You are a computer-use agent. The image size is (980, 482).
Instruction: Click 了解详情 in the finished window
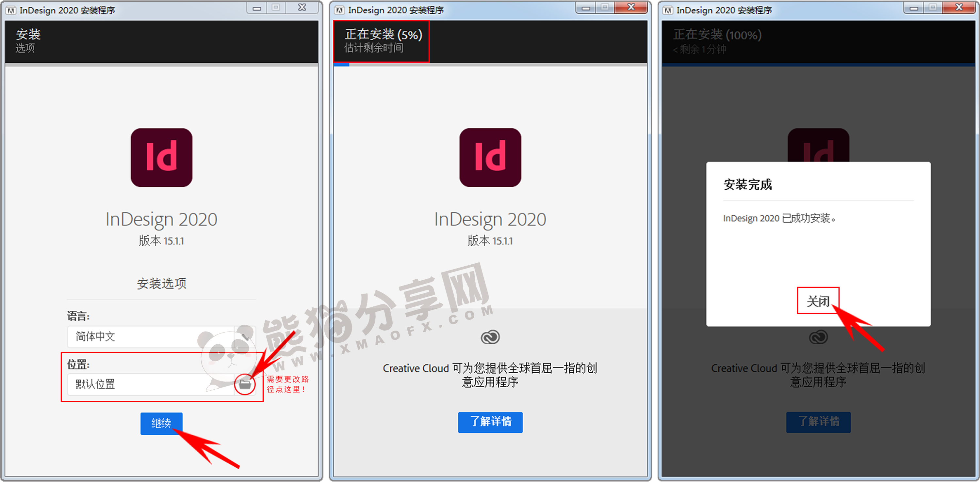pos(818,422)
